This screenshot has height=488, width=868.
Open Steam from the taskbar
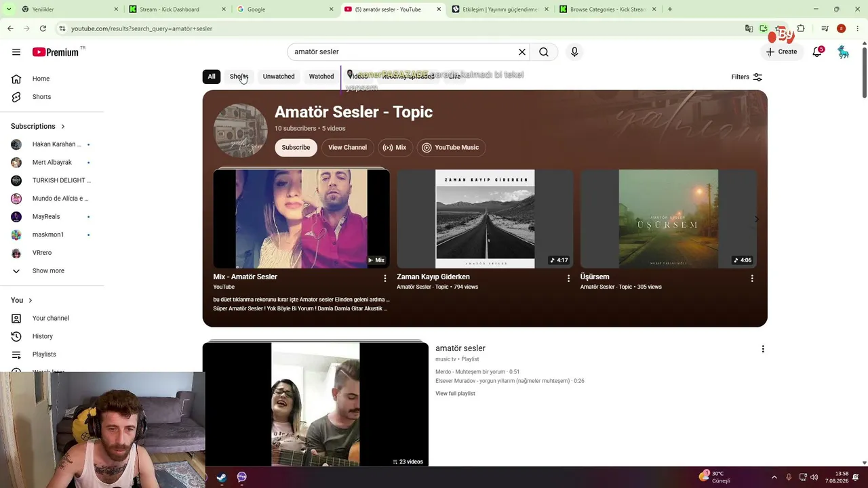[x=222, y=478]
